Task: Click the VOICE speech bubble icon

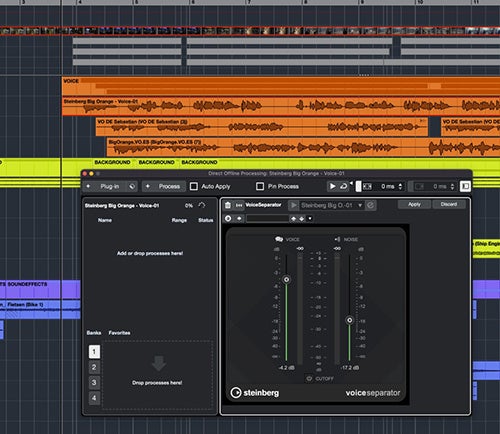Action: click(x=279, y=239)
